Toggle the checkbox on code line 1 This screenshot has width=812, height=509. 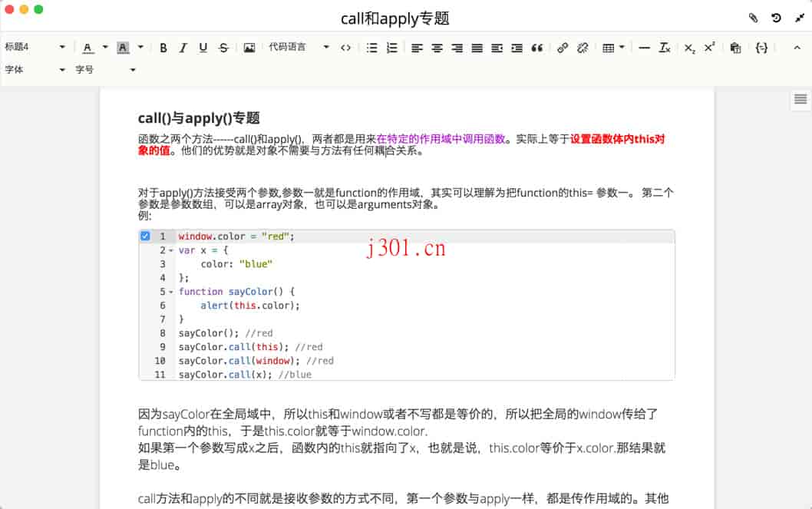coord(145,236)
